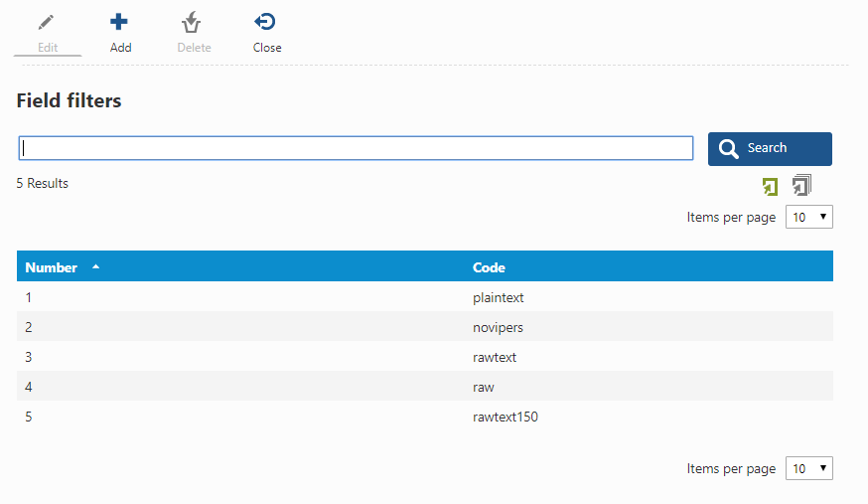Click the 5 Results count text
868x504 pixels.
click(42, 183)
